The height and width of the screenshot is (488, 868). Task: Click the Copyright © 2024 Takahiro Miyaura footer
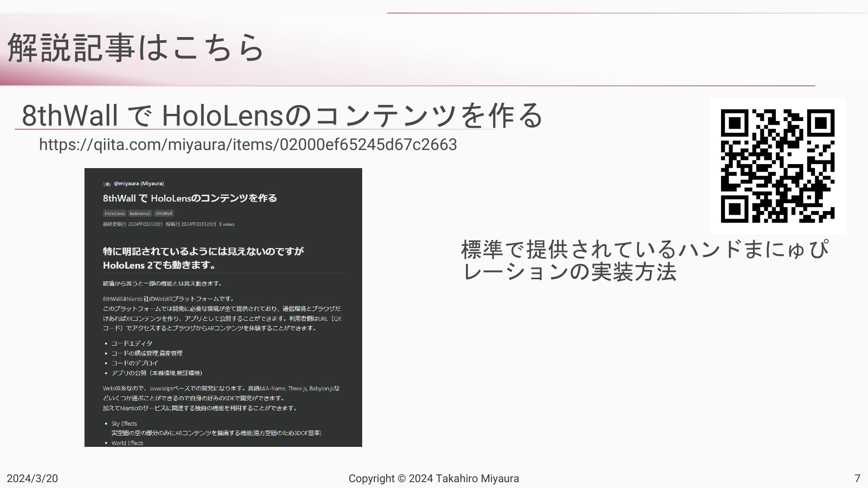(434, 479)
